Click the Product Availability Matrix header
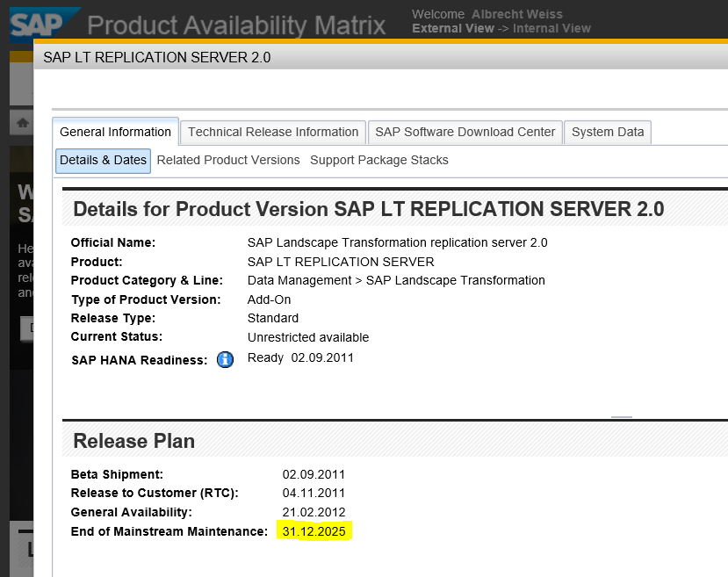Image resolution: width=728 pixels, height=577 pixels. pyautogui.click(x=237, y=26)
